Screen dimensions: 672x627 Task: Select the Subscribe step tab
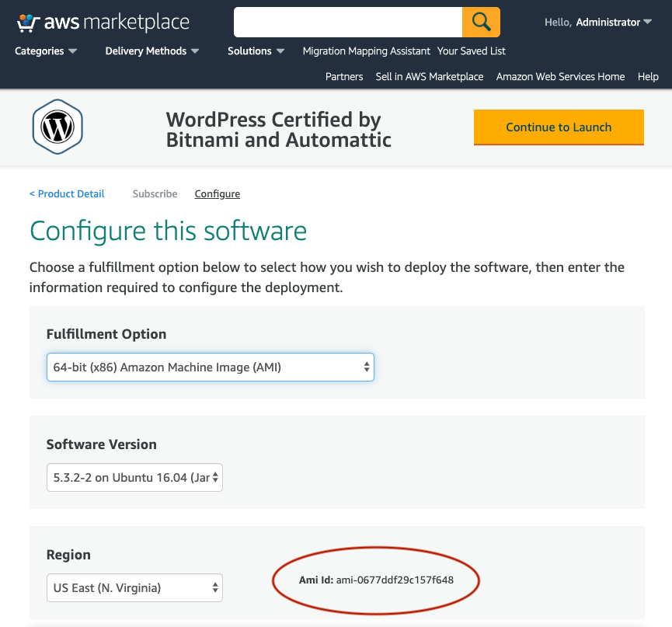(155, 193)
